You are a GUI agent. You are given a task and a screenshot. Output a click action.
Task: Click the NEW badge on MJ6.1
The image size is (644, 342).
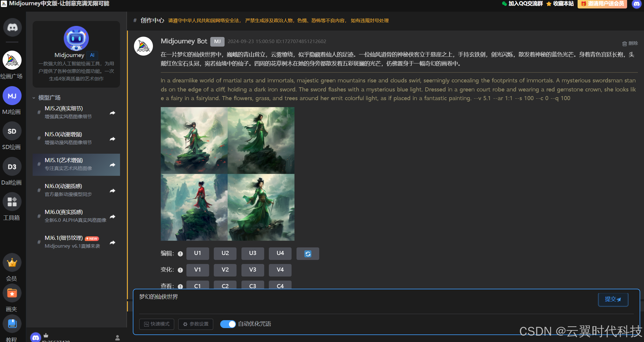coord(92,239)
